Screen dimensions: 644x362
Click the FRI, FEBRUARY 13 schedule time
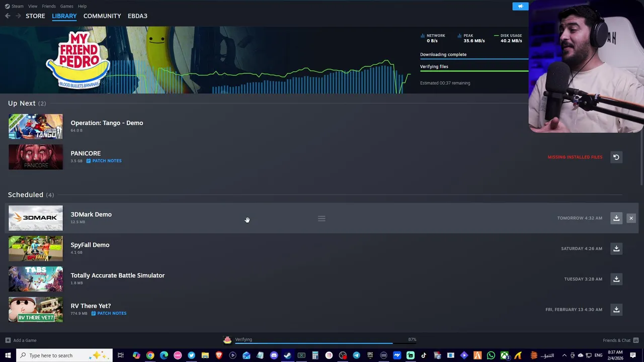click(x=574, y=310)
